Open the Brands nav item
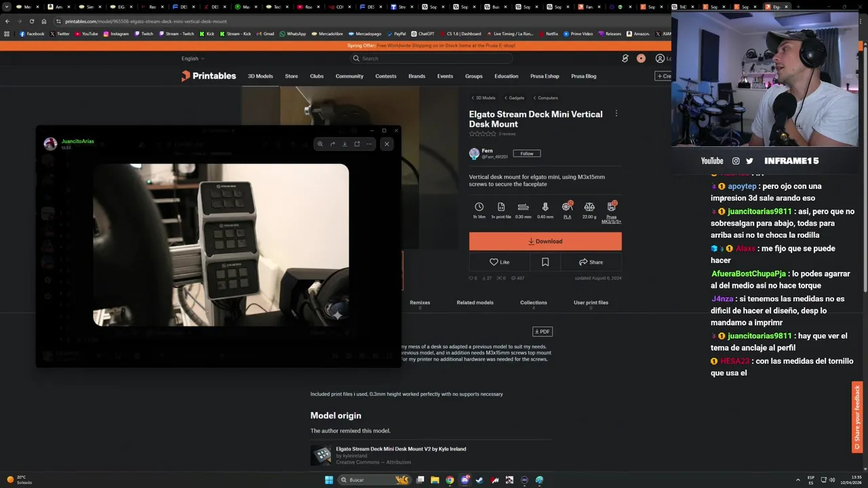868x488 pixels. point(417,76)
